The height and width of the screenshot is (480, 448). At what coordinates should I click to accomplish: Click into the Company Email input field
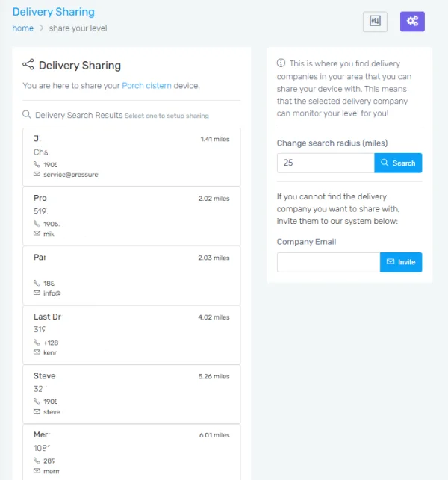pyautogui.click(x=329, y=262)
